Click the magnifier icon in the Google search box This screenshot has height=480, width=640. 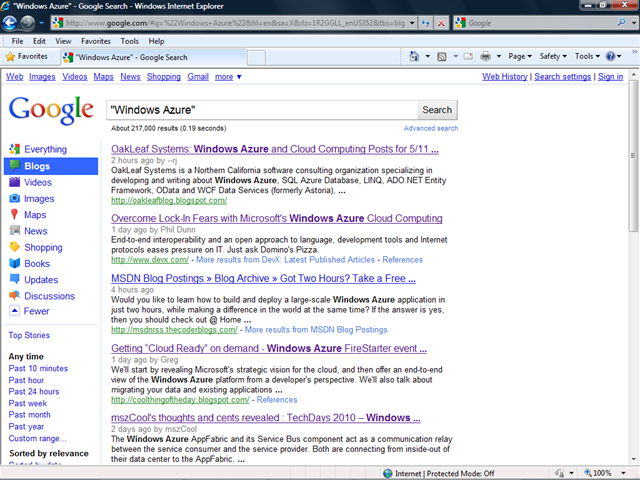pos(621,22)
